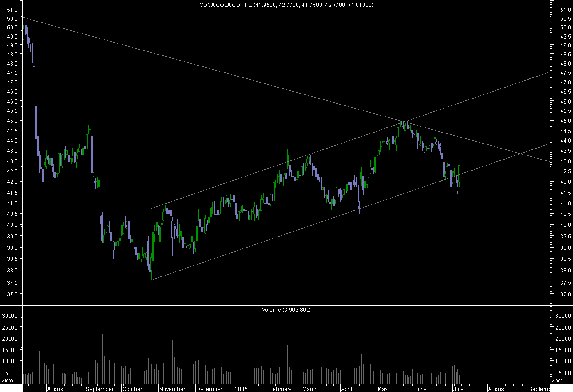Click 20000 on the left volume axis
Screen dimensions: 573x392
[x=10, y=338]
